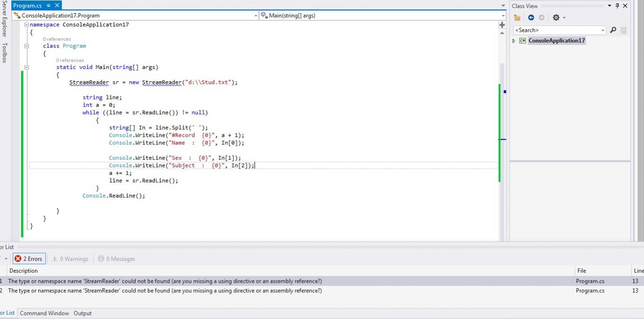Open the document tabs overflow dropdown

(x=503, y=6)
